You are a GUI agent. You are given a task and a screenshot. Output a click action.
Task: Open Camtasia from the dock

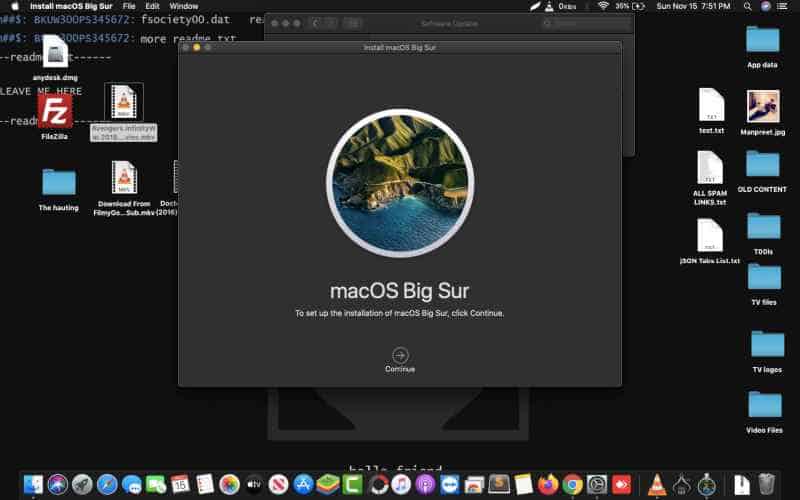pos(352,484)
